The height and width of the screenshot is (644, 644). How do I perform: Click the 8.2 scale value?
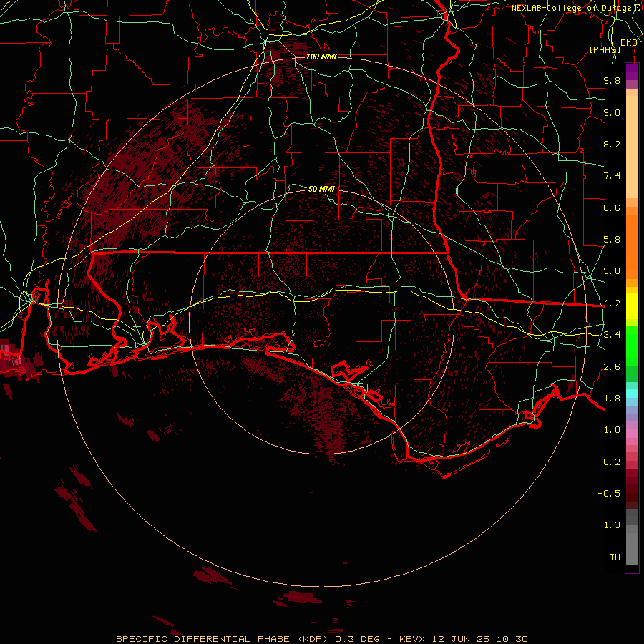click(612, 144)
